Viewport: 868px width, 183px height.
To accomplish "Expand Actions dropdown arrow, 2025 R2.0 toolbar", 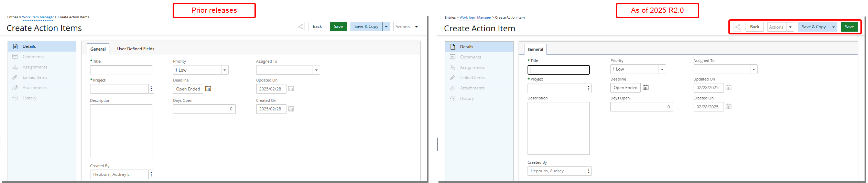I will coord(790,27).
